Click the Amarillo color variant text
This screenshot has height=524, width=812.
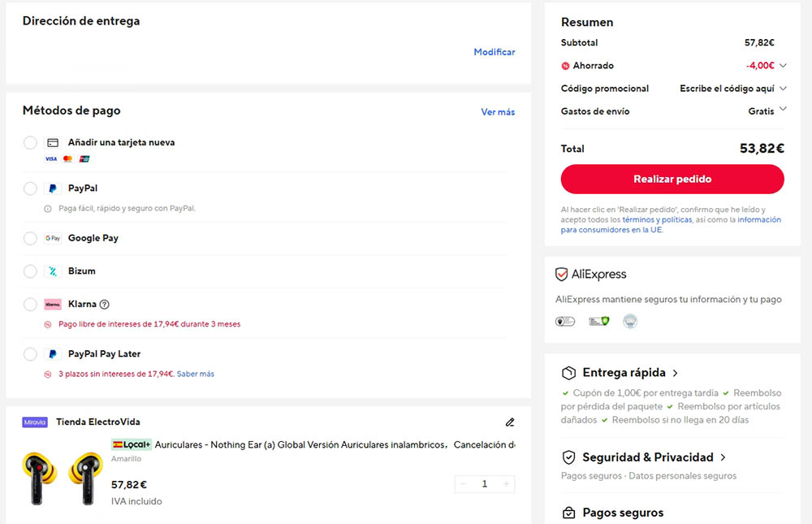point(126,459)
